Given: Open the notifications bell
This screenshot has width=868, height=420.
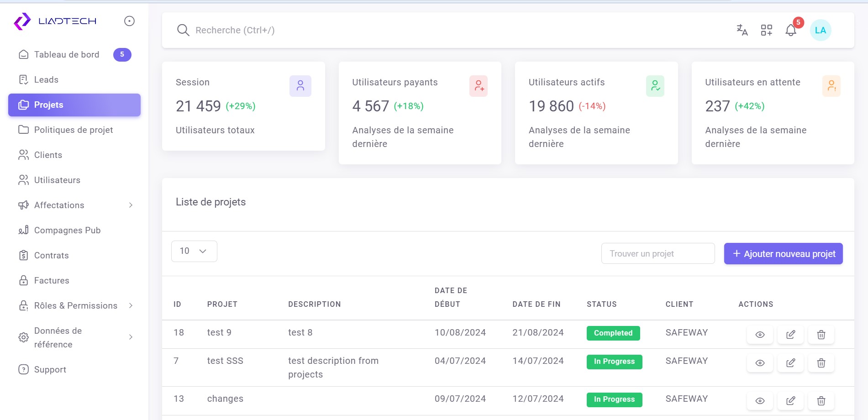Looking at the screenshot, I should coord(791,30).
